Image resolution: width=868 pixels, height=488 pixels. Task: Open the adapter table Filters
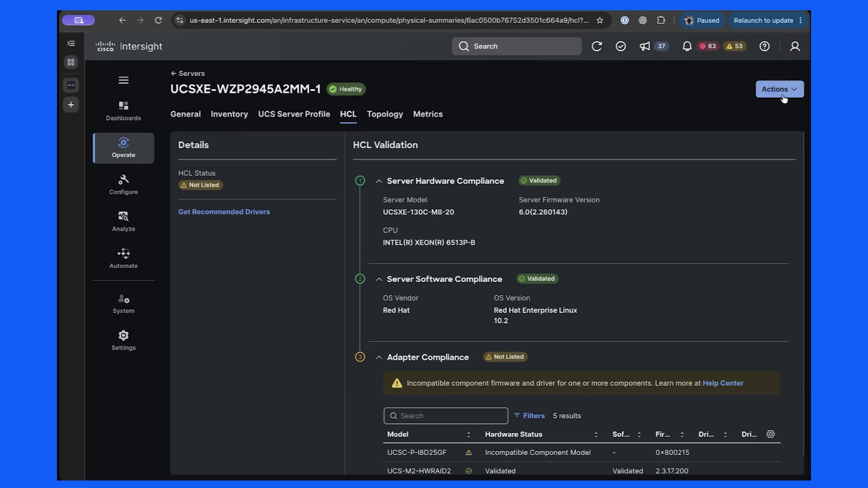pos(529,416)
